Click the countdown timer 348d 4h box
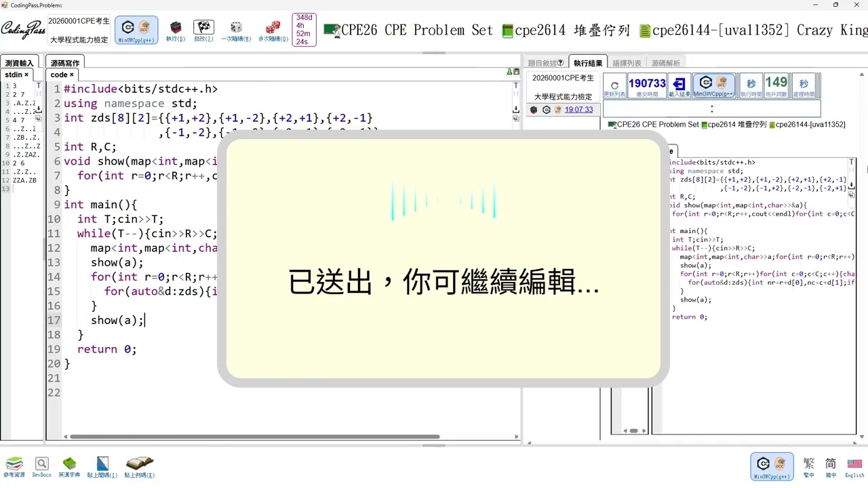This screenshot has height=488, width=868. pos(304,30)
